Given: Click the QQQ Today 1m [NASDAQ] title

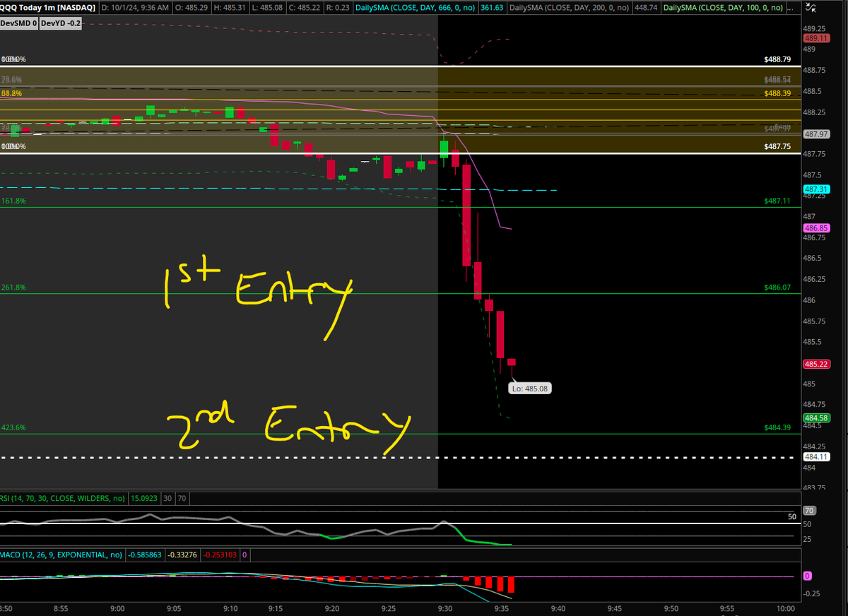Looking at the screenshot, I should (49, 8).
